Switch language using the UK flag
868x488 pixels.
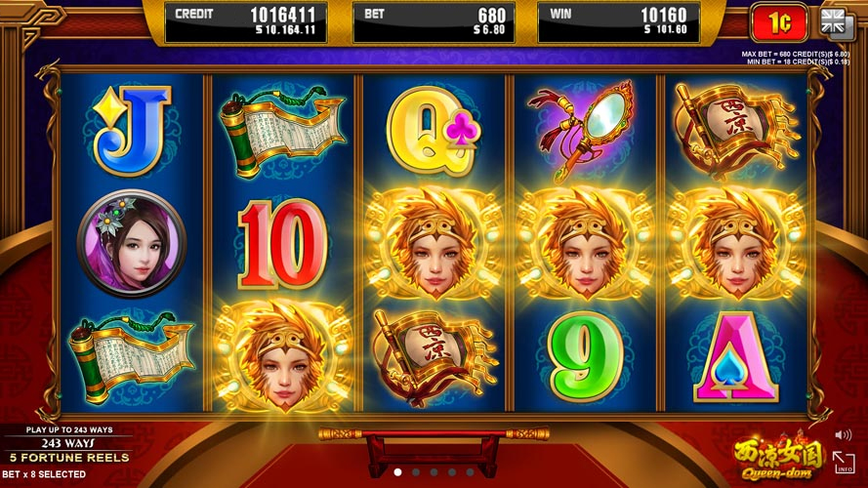coord(837,23)
